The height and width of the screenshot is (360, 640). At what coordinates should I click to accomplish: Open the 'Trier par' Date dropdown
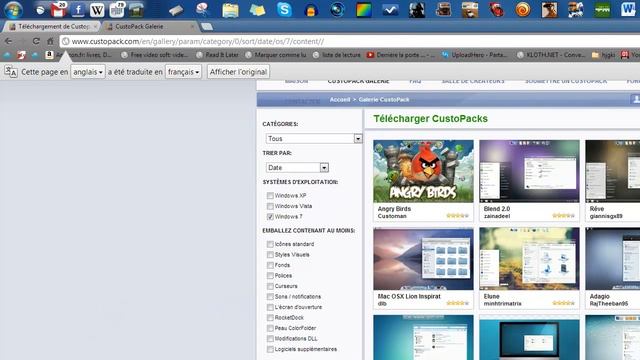[297, 168]
